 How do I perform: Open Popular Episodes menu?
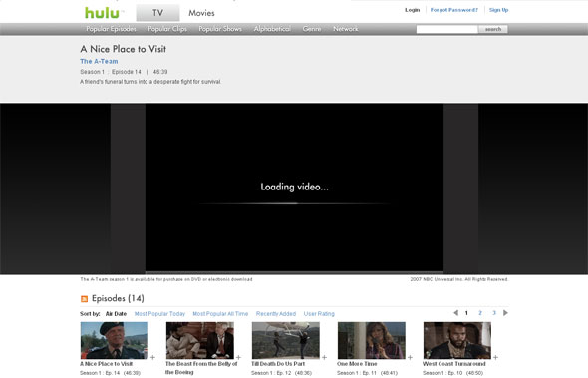click(x=111, y=29)
